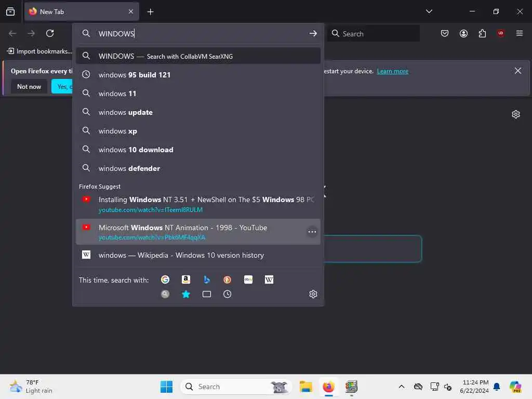532x399 pixels.
Task: Choose suggestion windows update
Action: point(198,112)
